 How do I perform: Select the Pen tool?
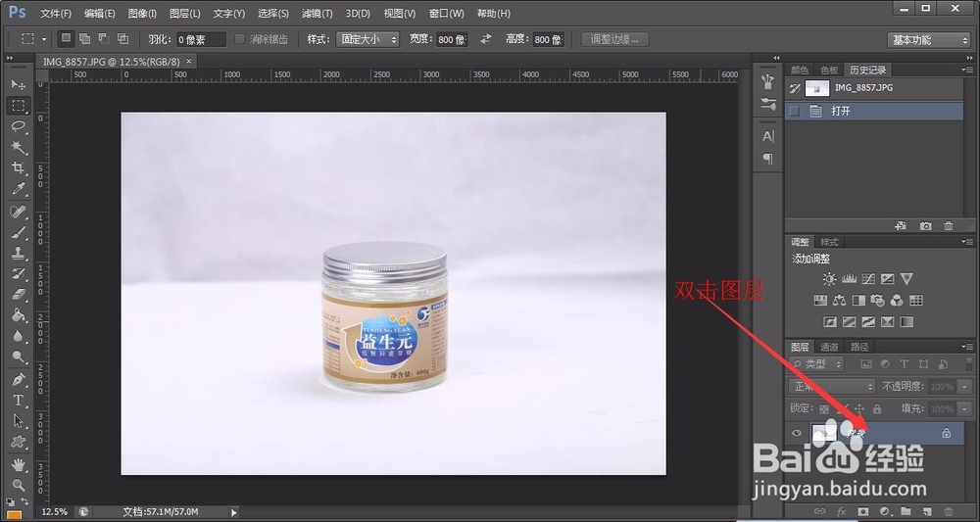[x=18, y=380]
